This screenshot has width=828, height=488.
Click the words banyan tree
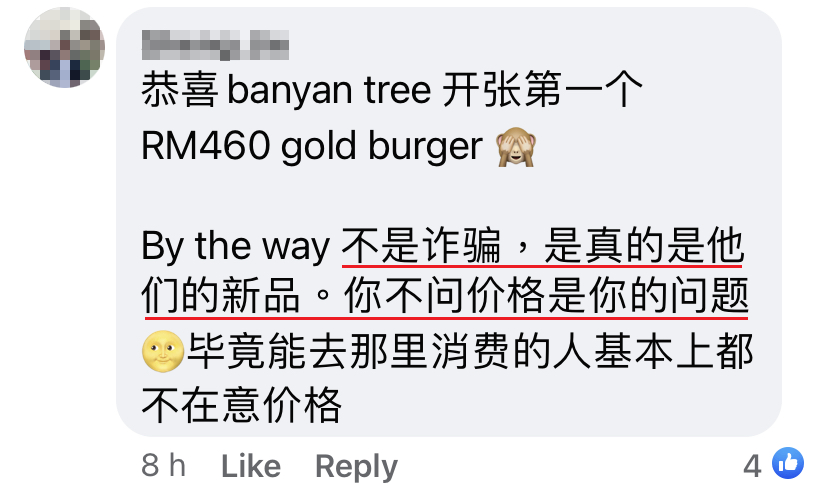(x=329, y=90)
